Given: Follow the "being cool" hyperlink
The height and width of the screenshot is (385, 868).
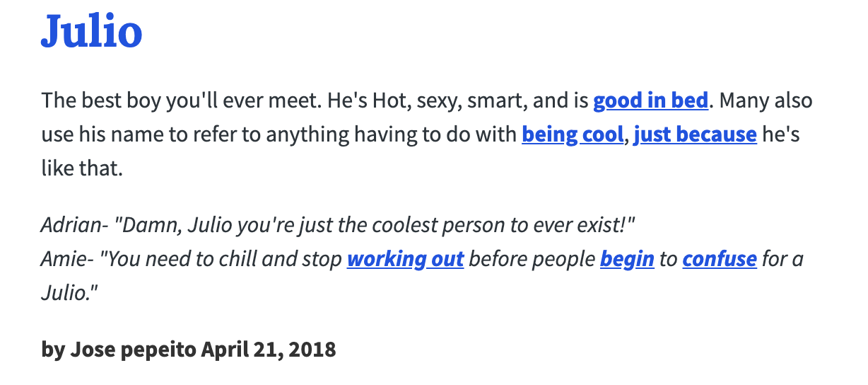Looking at the screenshot, I should coord(573,134).
